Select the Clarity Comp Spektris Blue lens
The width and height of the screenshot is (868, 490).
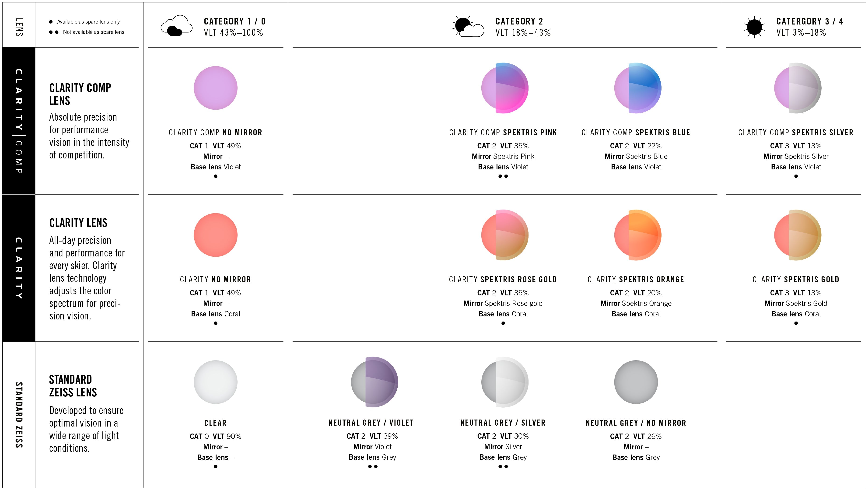pos(637,88)
